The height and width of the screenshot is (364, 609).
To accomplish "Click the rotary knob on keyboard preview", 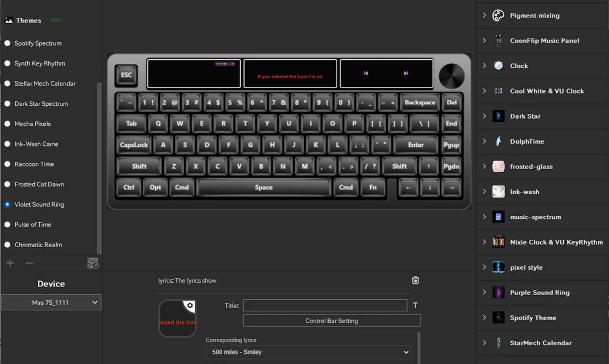I will point(451,76).
